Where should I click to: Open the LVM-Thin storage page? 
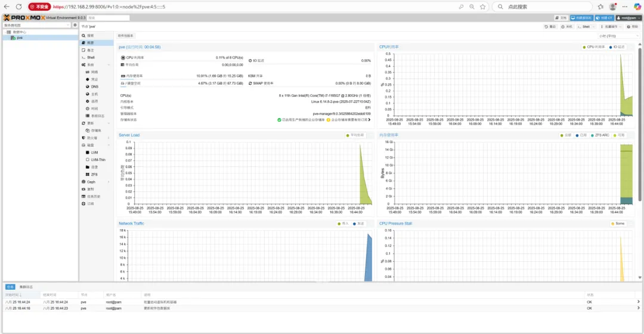[98, 160]
